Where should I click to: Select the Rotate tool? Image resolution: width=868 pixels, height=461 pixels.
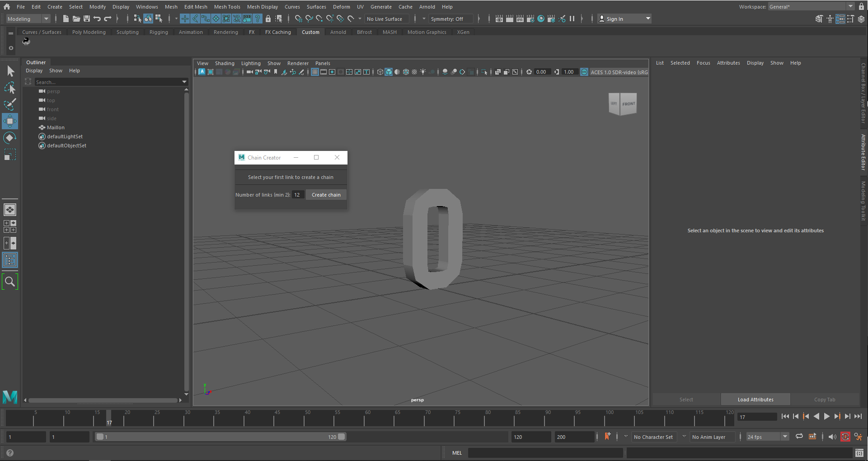(x=9, y=138)
